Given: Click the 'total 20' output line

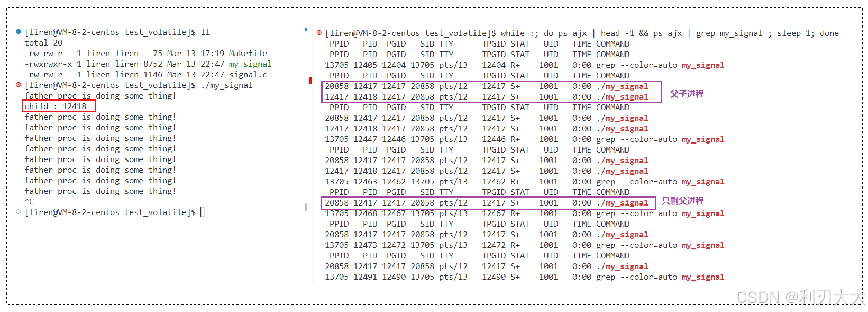Looking at the screenshot, I should (x=43, y=43).
